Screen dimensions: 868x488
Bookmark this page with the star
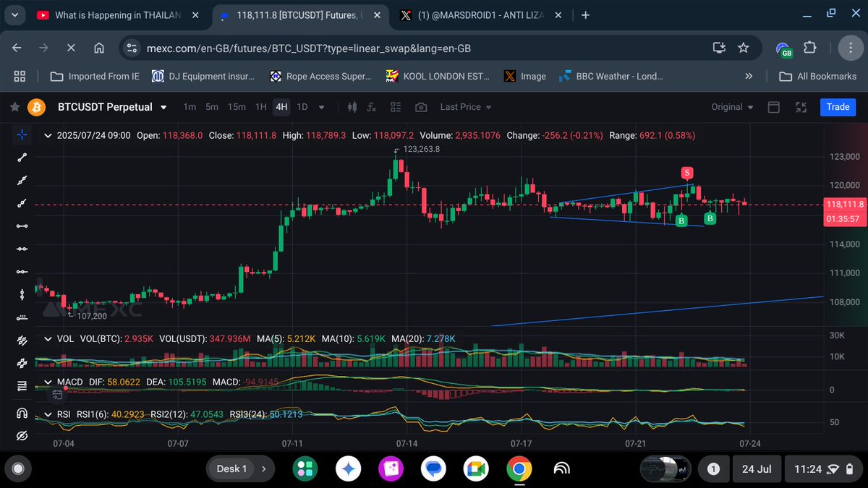[743, 48]
